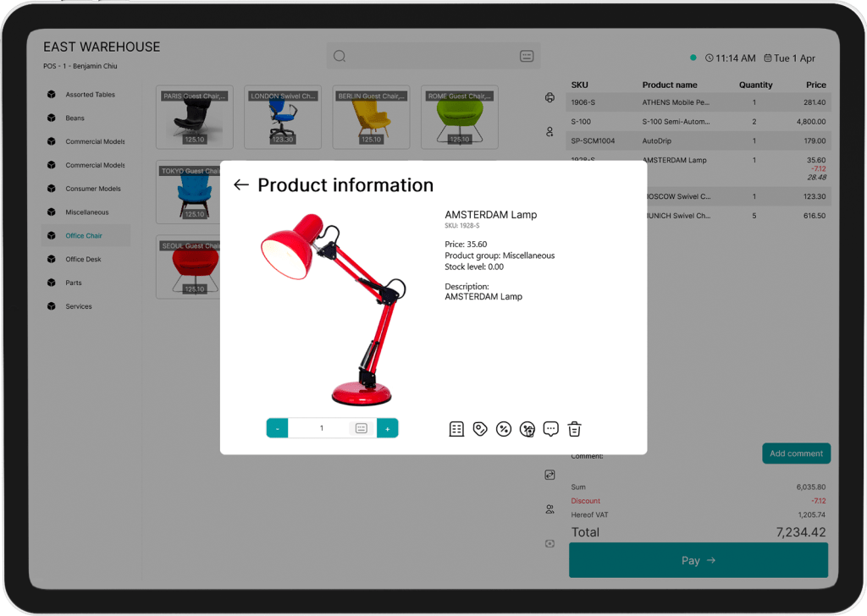Viewport: 867px width, 616px height.
Task: Open the Services category
Action: tap(79, 306)
